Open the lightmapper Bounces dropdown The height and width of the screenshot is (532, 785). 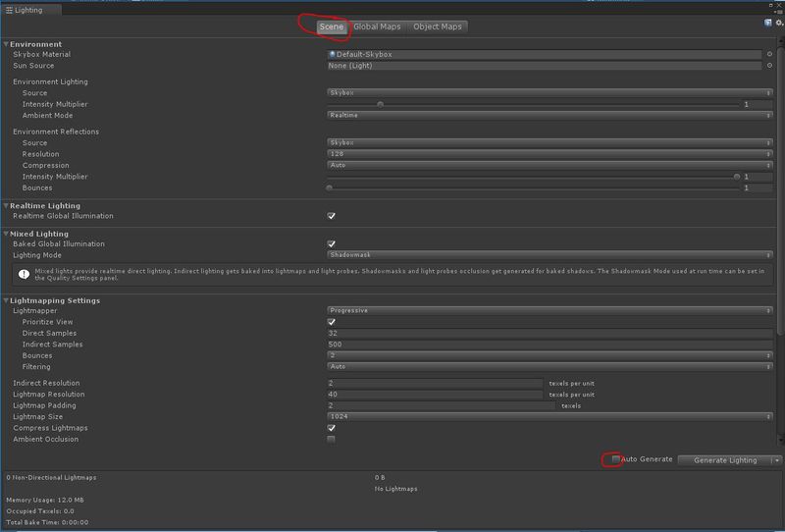tap(549, 355)
